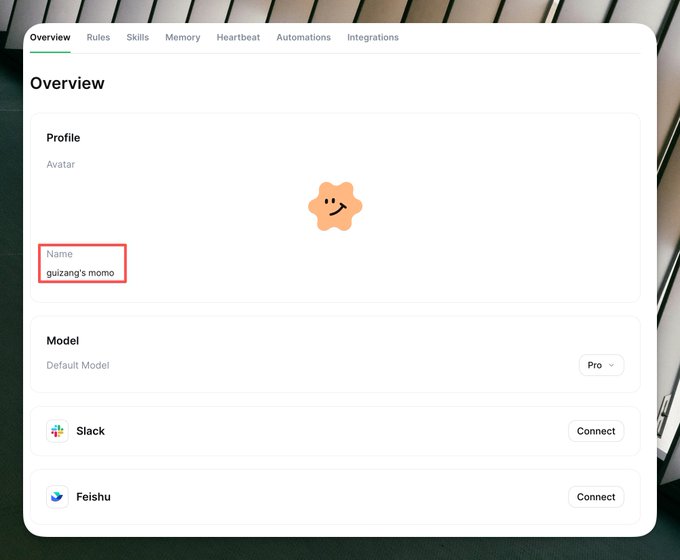Click the large Overview page heading

(67, 83)
